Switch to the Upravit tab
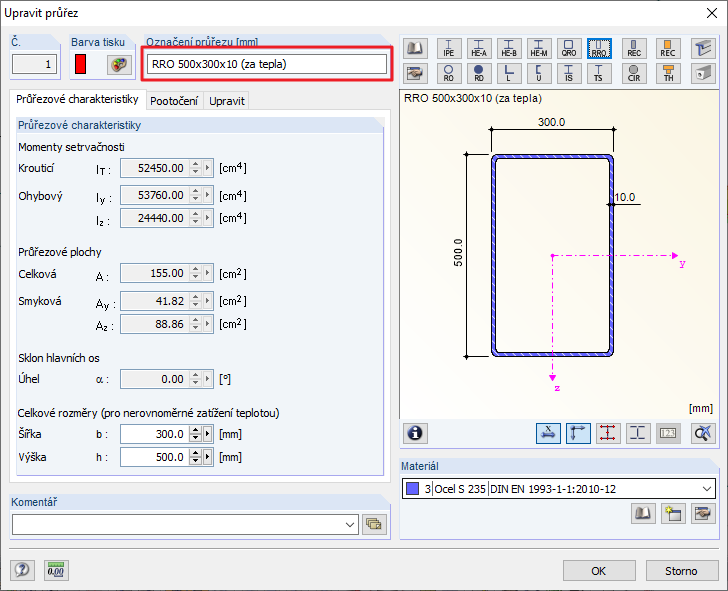The image size is (728, 591). tap(227, 101)
